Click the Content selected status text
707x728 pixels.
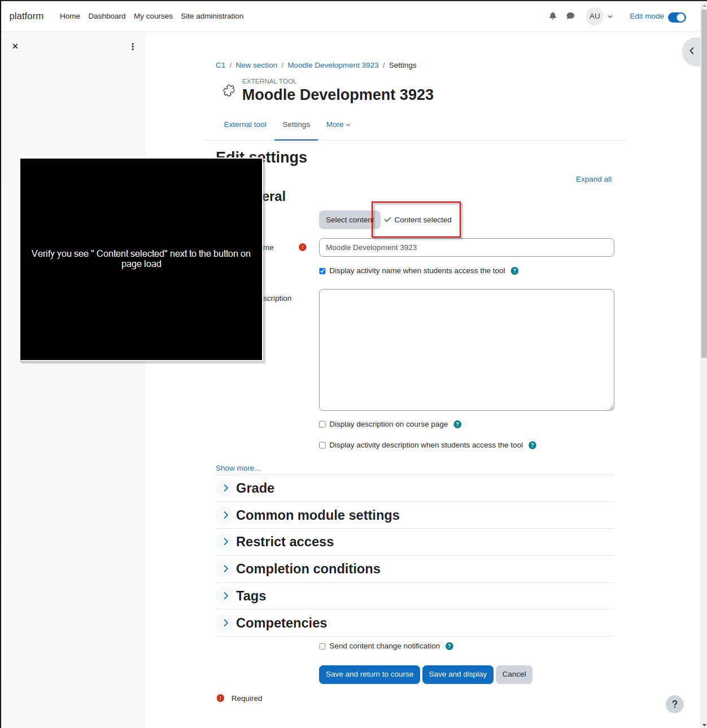(423, 220)
